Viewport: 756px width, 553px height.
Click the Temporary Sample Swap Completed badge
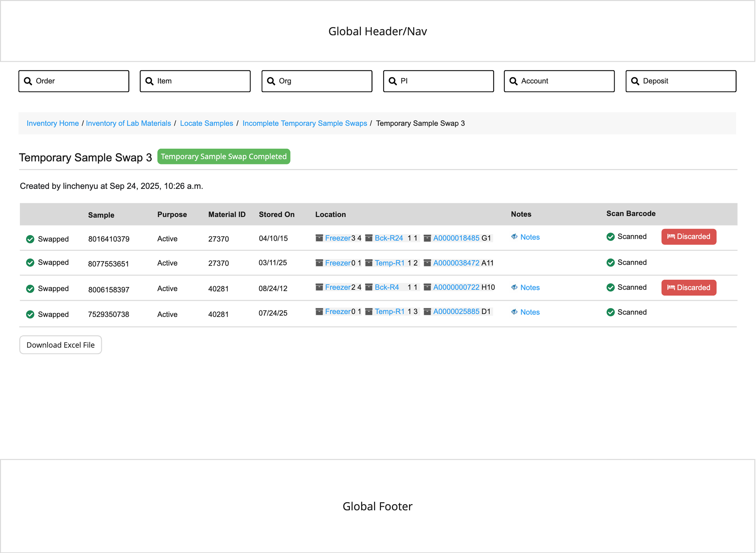click(224, 157)
